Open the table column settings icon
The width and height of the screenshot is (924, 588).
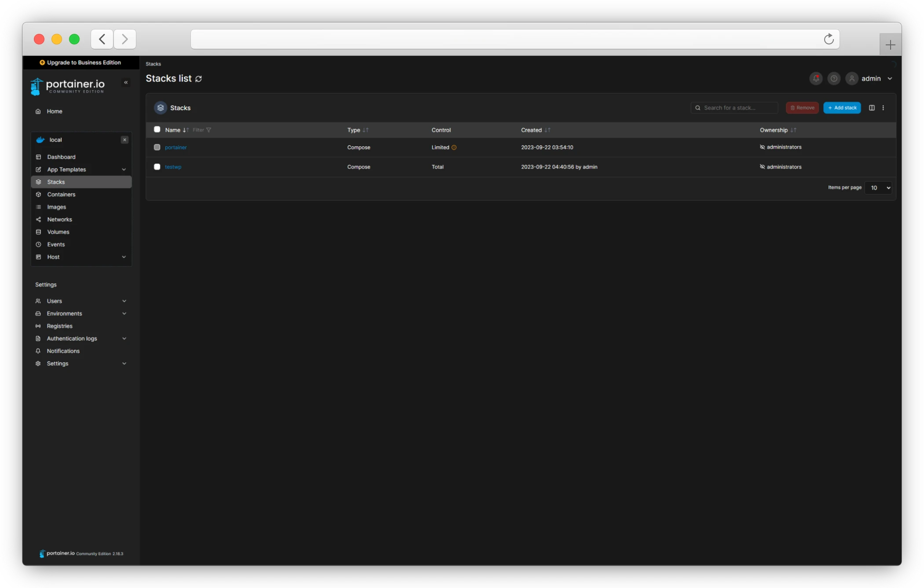point(872,108)
